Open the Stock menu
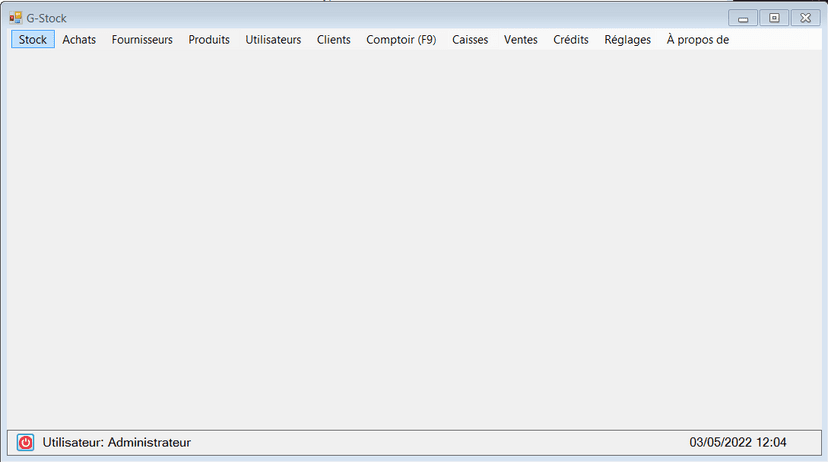This screenshot has width=828, height=462. pyautogui.click(x=33, y=40)
